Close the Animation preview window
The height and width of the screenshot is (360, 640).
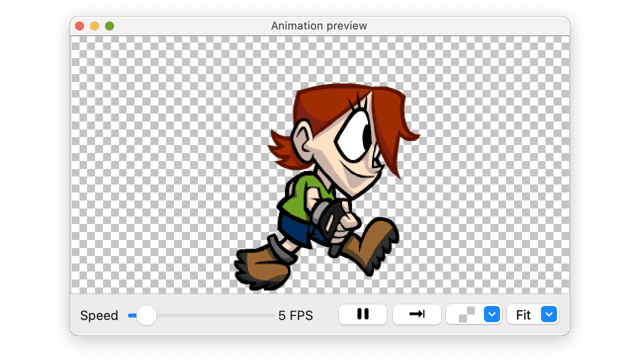(x=80, y=26)
